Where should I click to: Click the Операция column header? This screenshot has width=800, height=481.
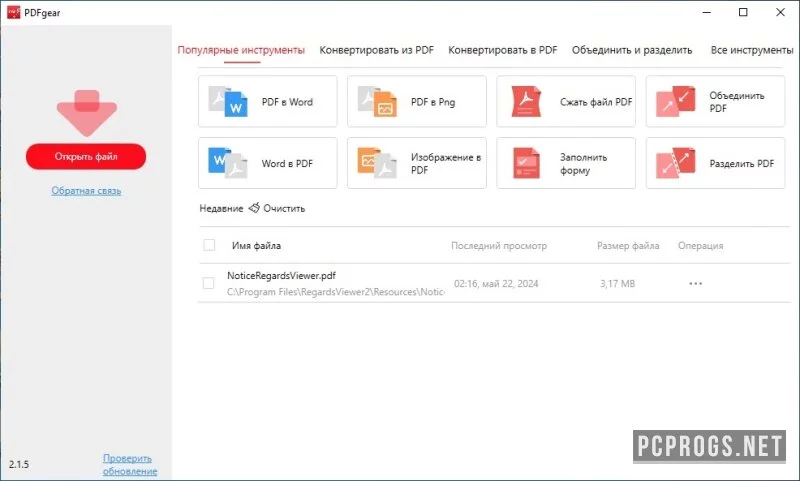click(x=700, y=245)
